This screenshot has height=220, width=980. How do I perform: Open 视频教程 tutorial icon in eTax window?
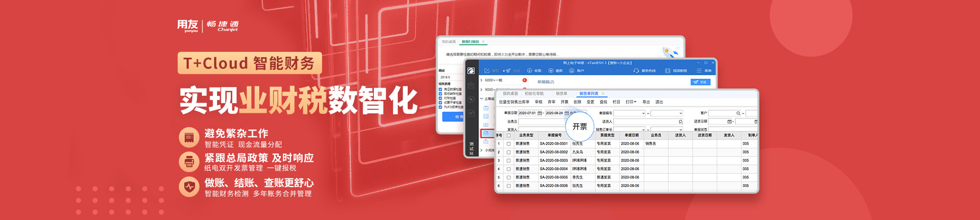pyautogui.click(x=667, y=71)
